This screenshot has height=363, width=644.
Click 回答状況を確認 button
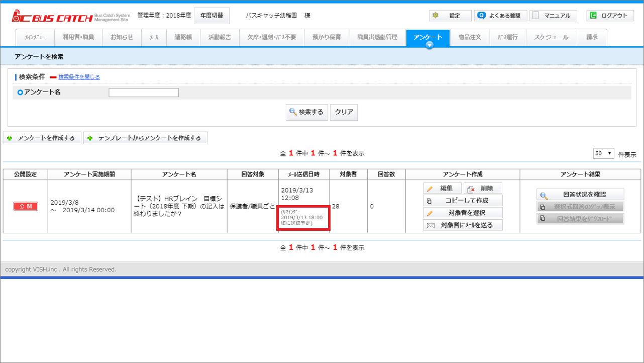580,195
